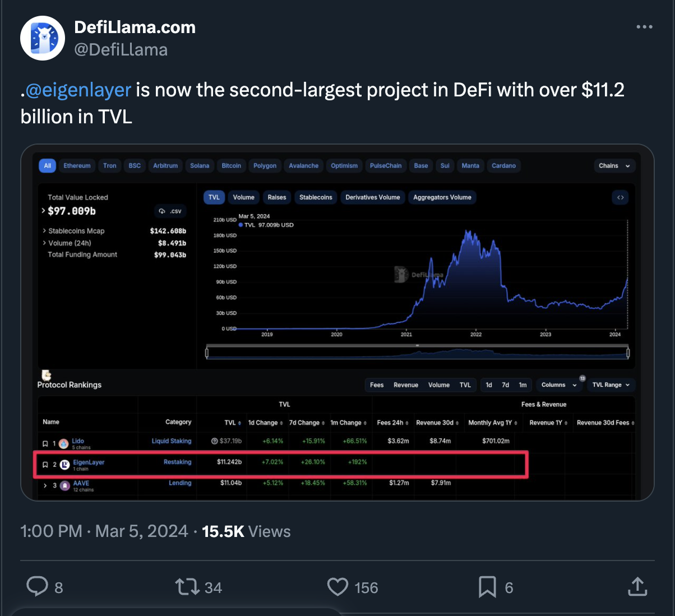Download data with .csv button
Viewport: 675px width, 616px height.
pyautogui.click(x=170, y=211)
